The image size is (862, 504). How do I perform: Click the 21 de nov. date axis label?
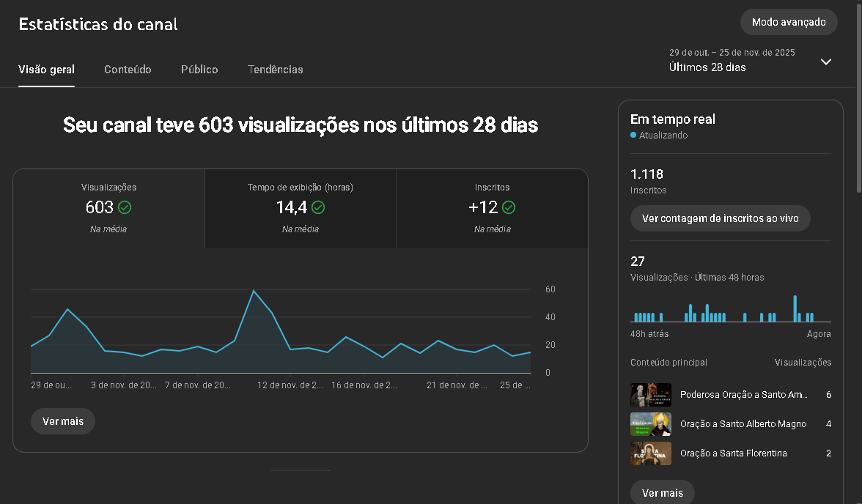tap(457, 385)
